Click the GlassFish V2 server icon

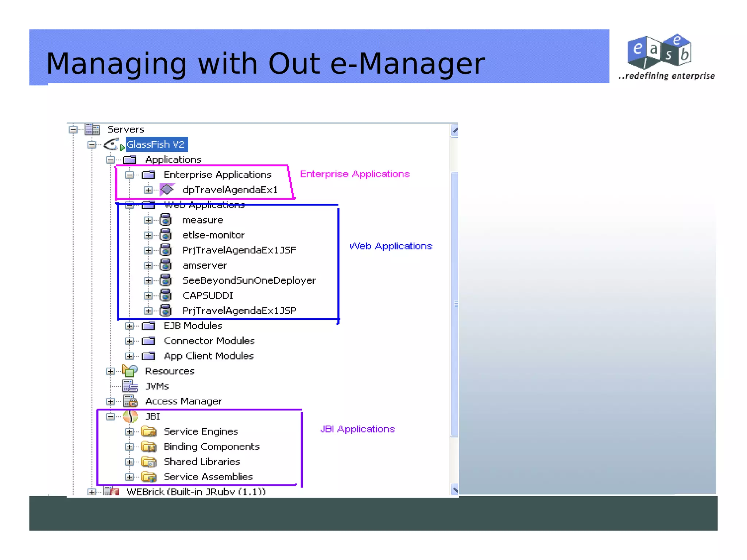click(112, 145)
